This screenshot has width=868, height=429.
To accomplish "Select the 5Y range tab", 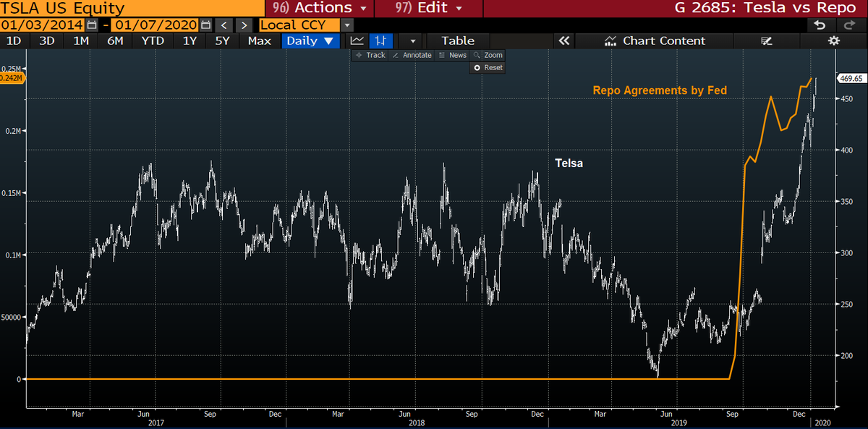I will (x=222, y=41).
